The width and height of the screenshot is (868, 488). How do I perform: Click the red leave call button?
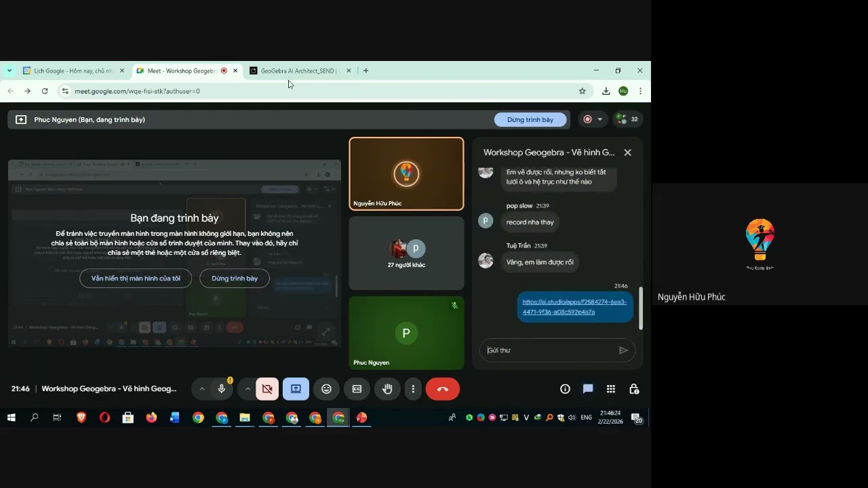coord(443,389)
